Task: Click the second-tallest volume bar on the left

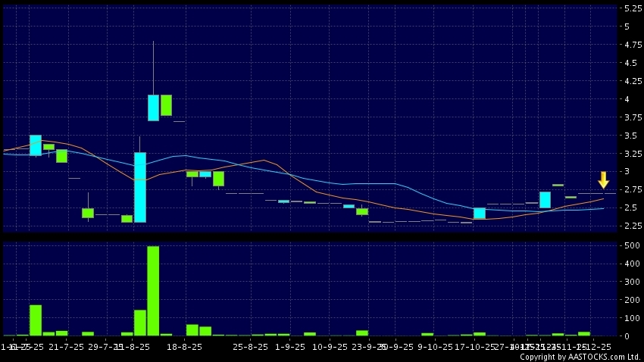Action: click(36, 320)
